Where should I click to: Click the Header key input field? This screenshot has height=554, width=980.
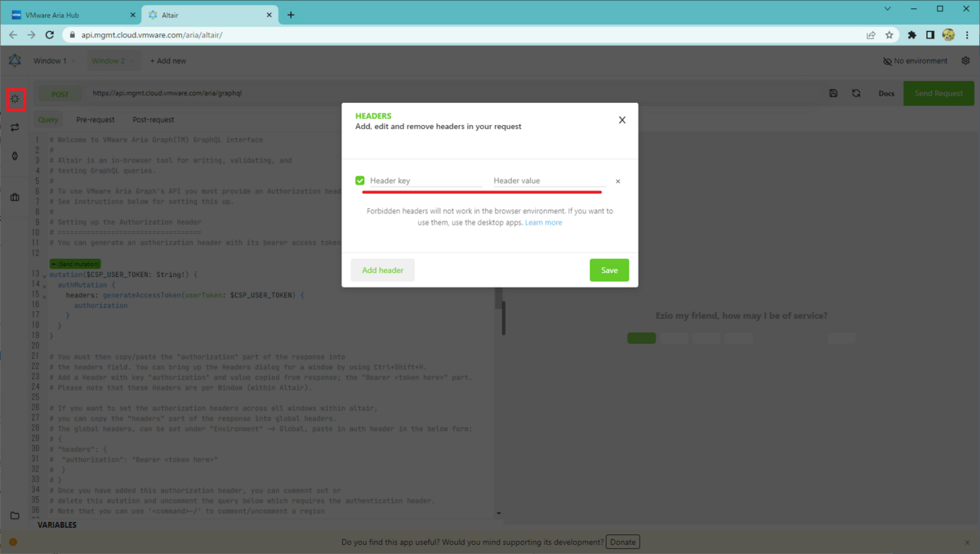[x=426, y=181]
